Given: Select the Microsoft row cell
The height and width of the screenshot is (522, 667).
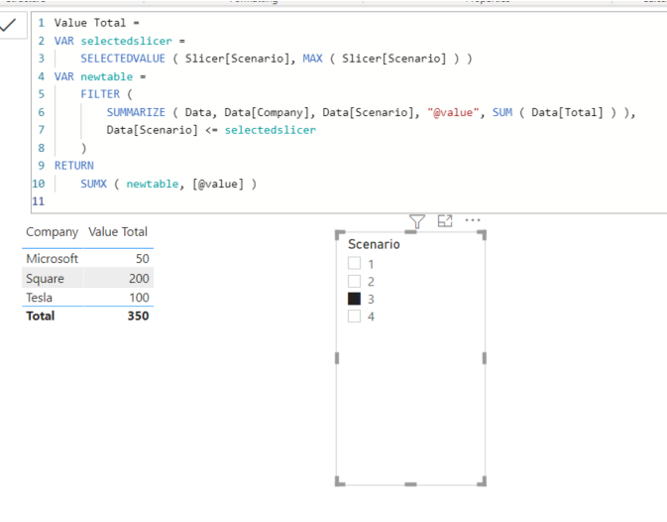Looking at the screenshot, I should tap(52, 259).
